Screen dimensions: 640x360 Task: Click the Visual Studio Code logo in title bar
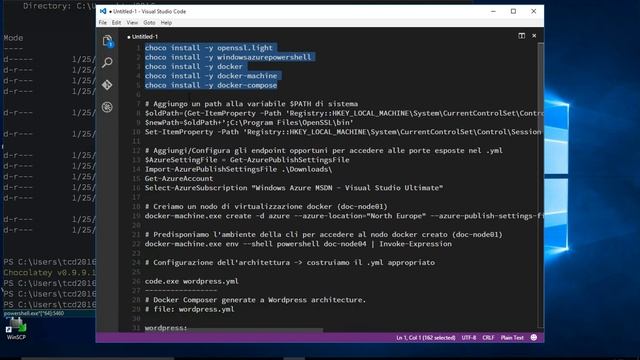[x=103, y=11]
